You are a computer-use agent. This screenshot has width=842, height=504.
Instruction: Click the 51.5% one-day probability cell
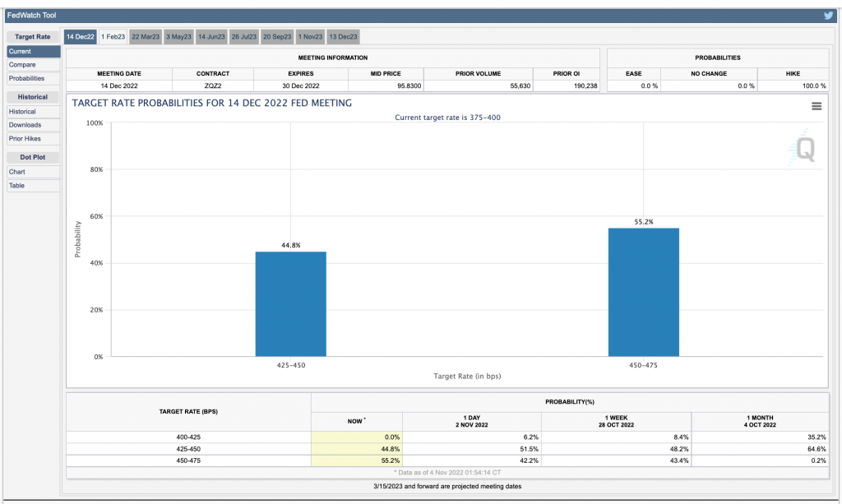471,449
